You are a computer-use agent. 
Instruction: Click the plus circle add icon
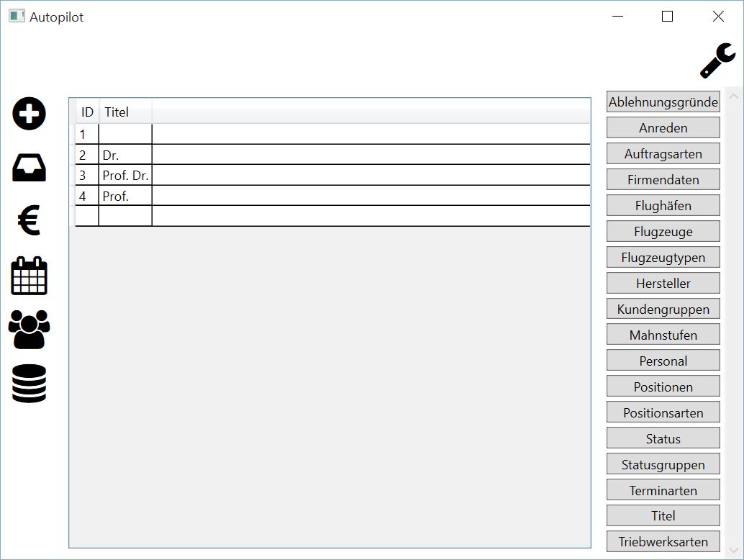[x=29, y=114]
